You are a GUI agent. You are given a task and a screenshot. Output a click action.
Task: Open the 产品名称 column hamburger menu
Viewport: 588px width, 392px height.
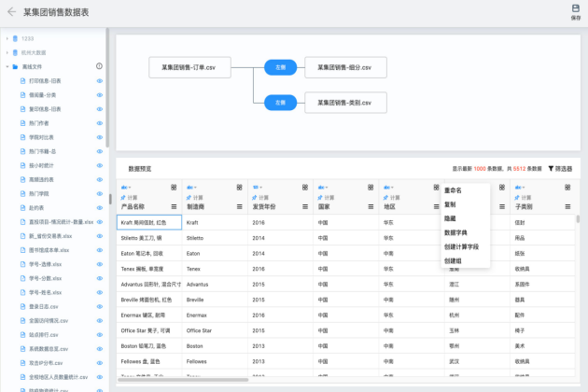pyautogui.click(x=174, y=206)
